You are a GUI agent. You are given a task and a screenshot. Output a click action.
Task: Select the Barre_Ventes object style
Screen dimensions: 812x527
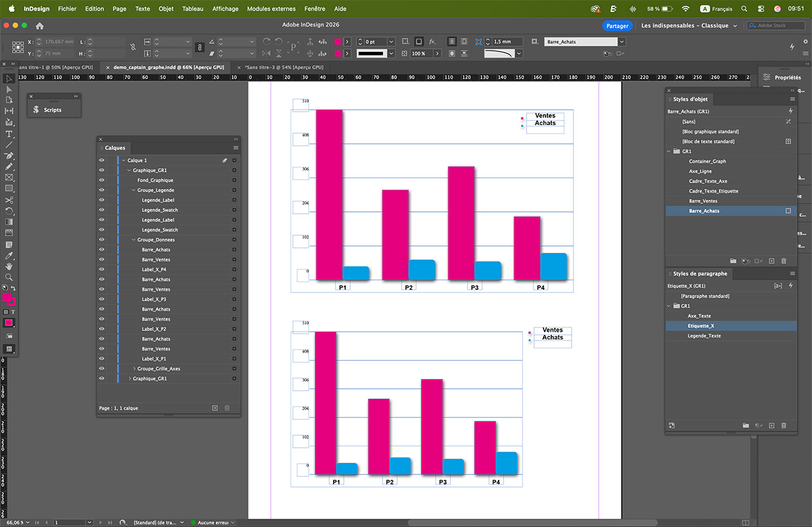tap(704, 201)
